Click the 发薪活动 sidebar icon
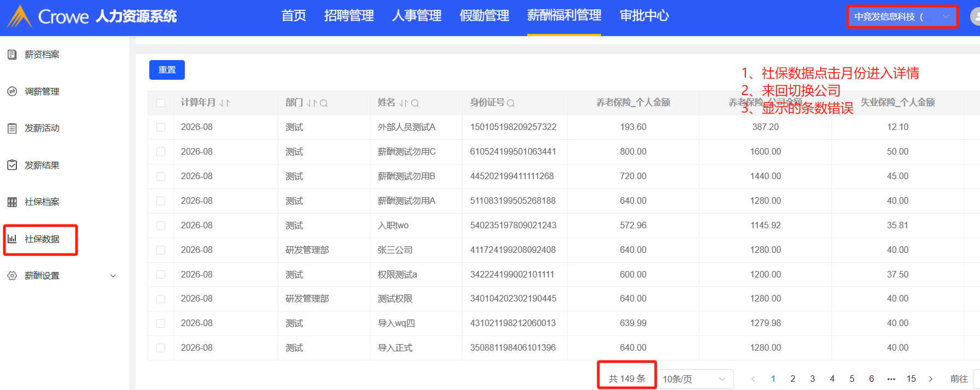The width and height of the screenshot is (980, 390). click(x=12, y=128)
